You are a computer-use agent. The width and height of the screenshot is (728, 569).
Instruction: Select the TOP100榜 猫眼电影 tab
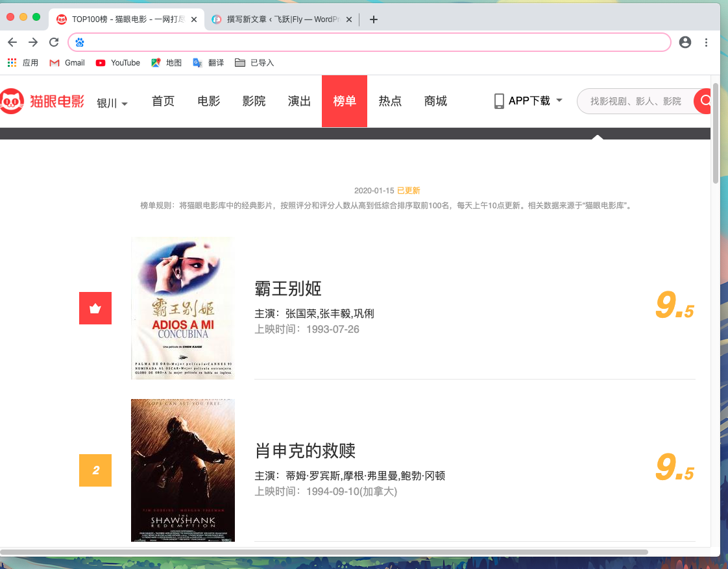coord(127,19)
